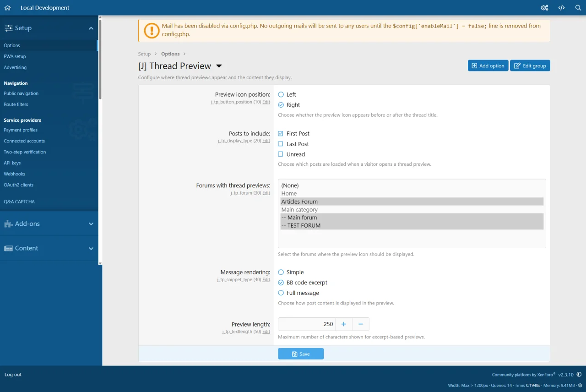This screenshot has height=392, width=586.
Task: Click the Edit group button
Action: coord(530,65)
